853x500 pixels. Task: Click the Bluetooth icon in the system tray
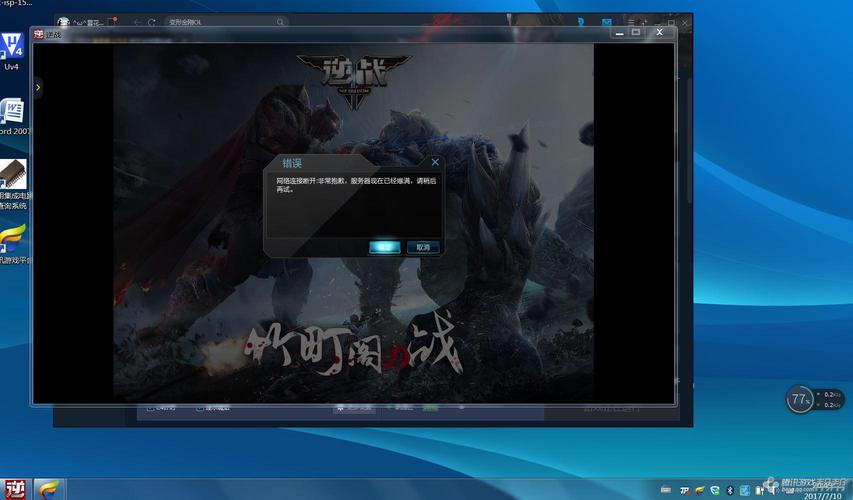(x=731, y=491)
